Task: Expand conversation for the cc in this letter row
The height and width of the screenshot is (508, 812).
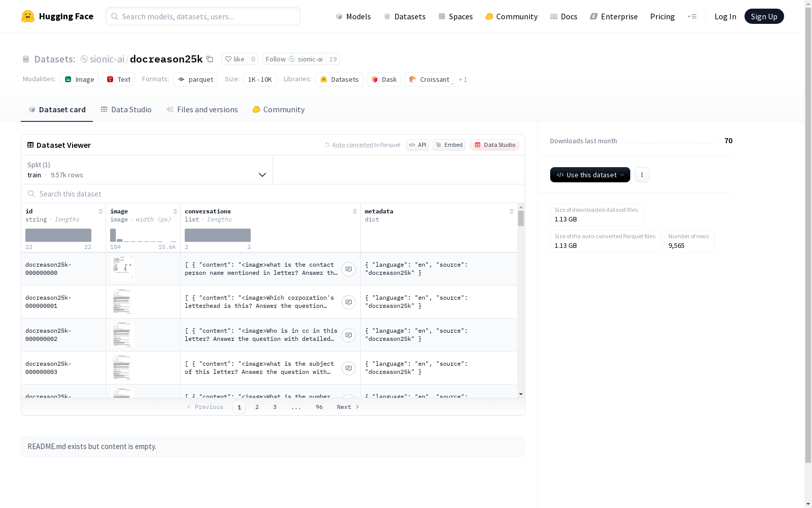Action: tap(349, 335)
